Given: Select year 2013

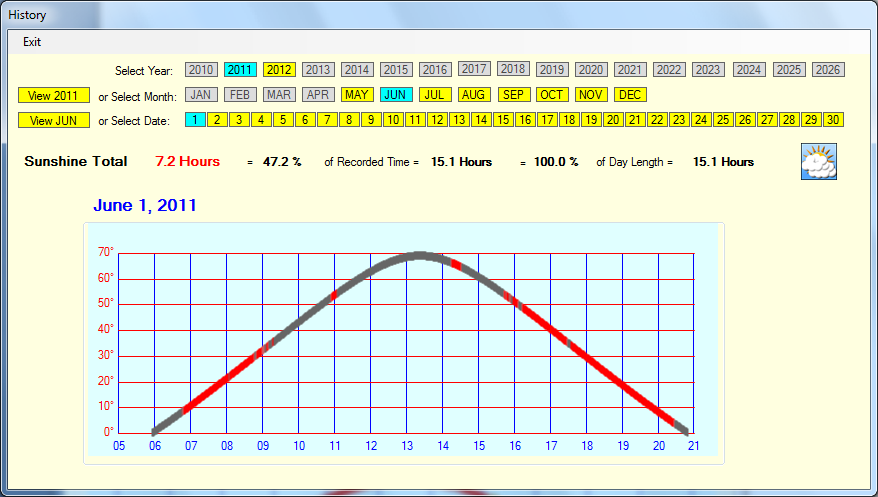Looking at the screenshot, I should [x=318, y=69].
